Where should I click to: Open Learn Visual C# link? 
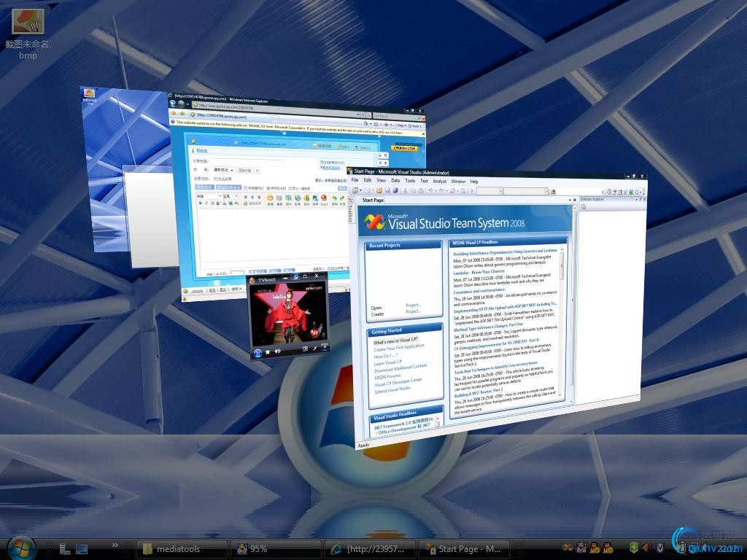coord(388,363)
